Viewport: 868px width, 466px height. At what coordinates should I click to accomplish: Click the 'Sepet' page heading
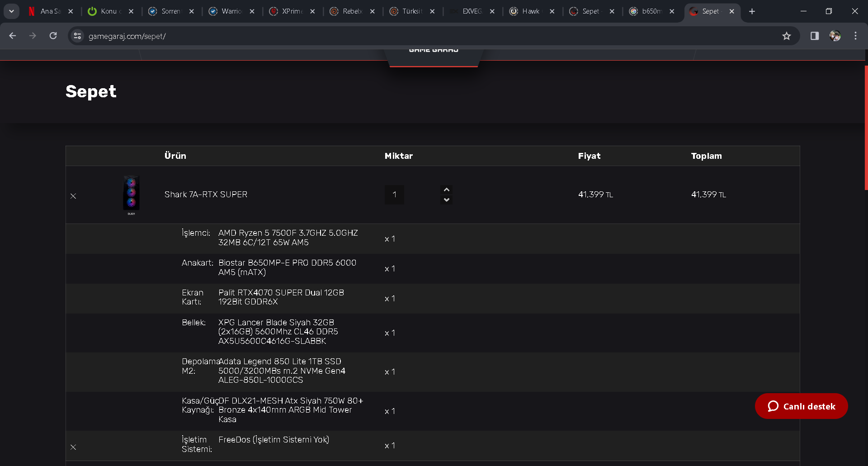pyautogui.click(x=91, y=92)
